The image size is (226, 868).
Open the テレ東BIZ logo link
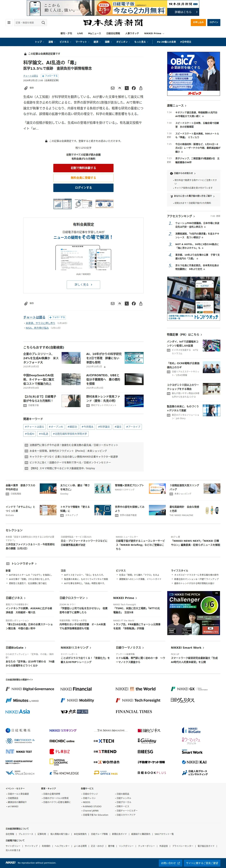click(60, 751)
